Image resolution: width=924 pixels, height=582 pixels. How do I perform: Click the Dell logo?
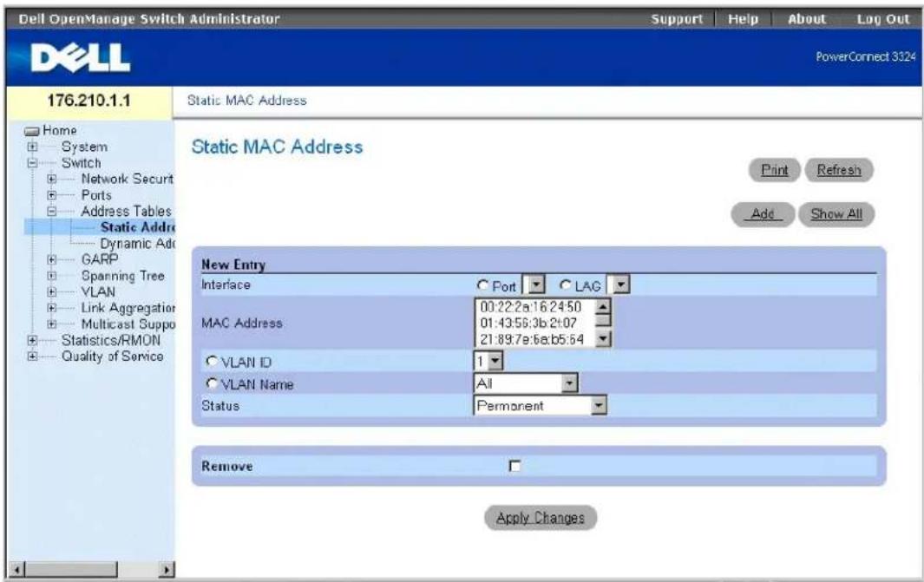[80, 58]
